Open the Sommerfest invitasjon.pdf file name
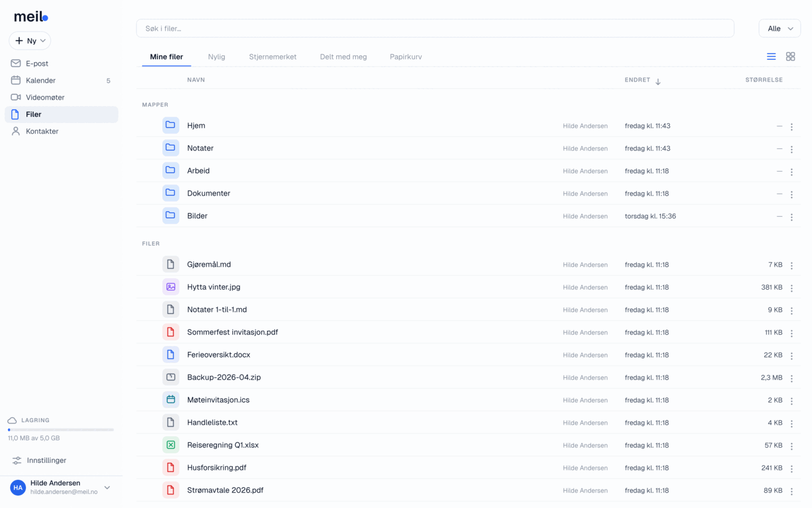Image resolution: width=812 pixels, height=508 pixels. pos(232,332)
